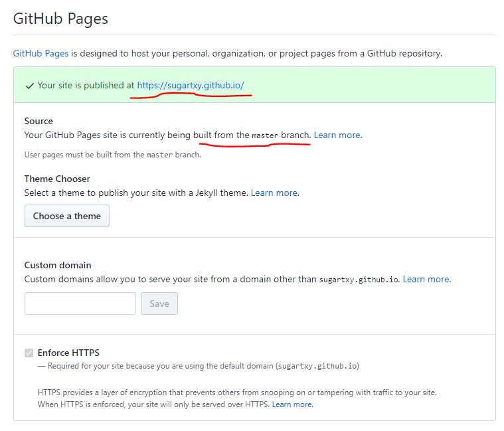The height and width of the screenshot is (431, 504).
Task: Open Learn more link in Source section
Action: pos(337,135)
